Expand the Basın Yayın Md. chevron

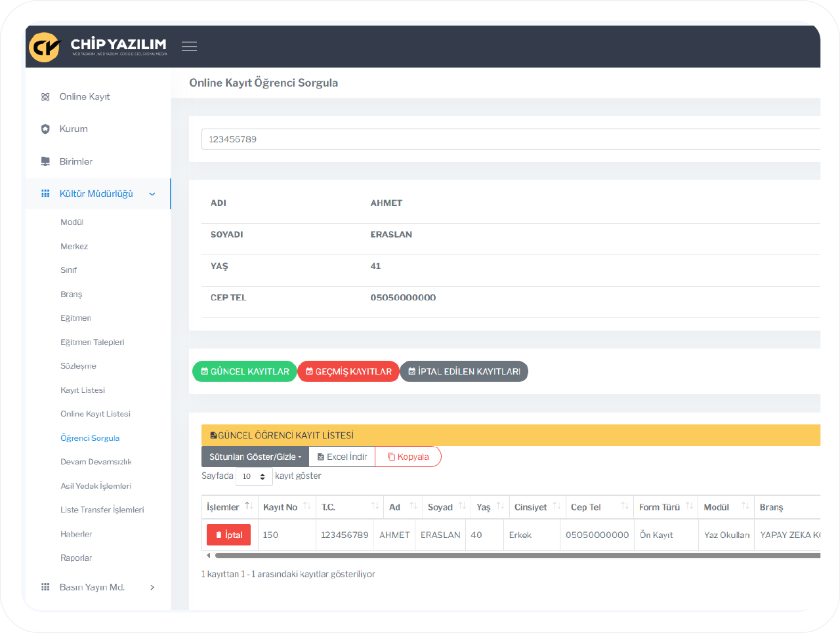click(152, 588)
